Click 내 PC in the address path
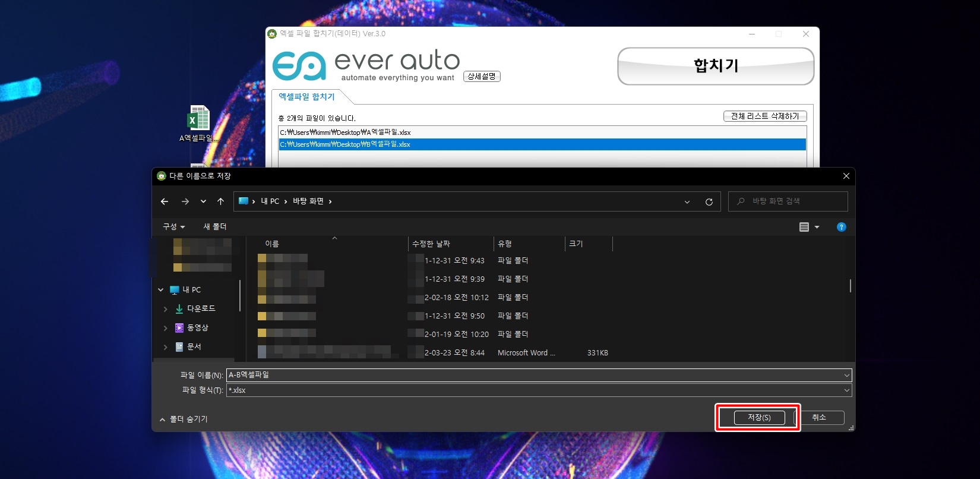This screenshot has width=980, height=479. click(270, 201)
